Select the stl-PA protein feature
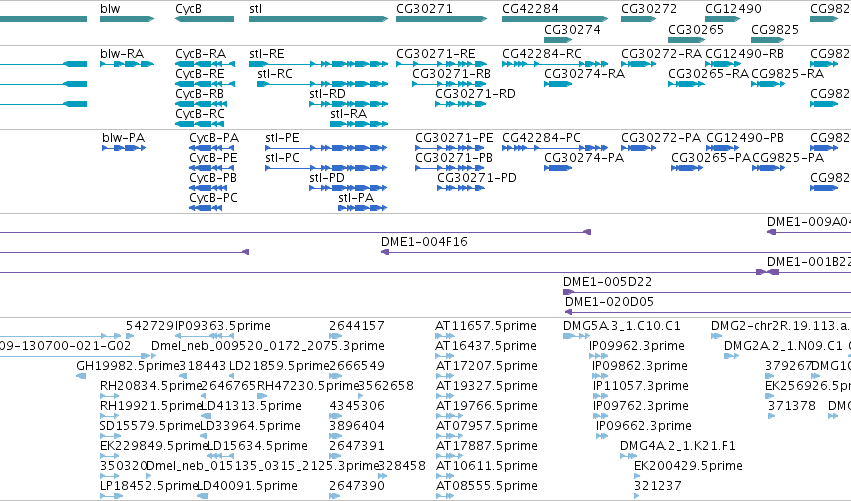Viewport: 851px width, 501px height. pyautogui.click(x=362, y=208)
